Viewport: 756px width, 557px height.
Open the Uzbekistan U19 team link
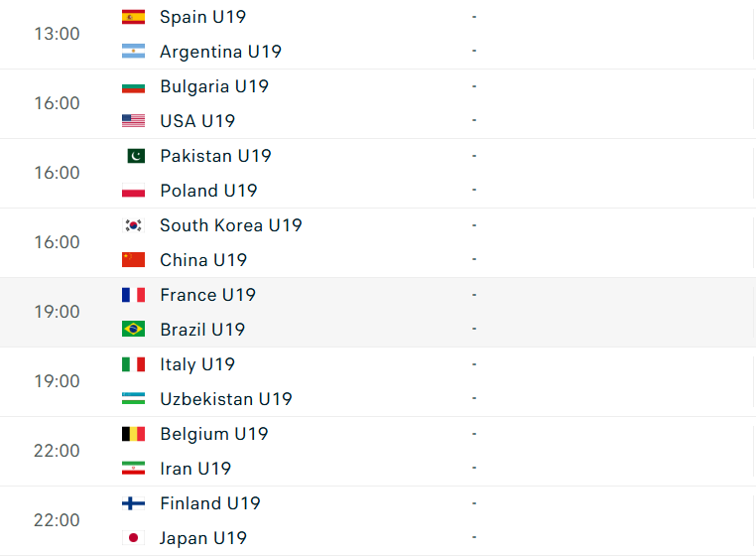(226, 399)
